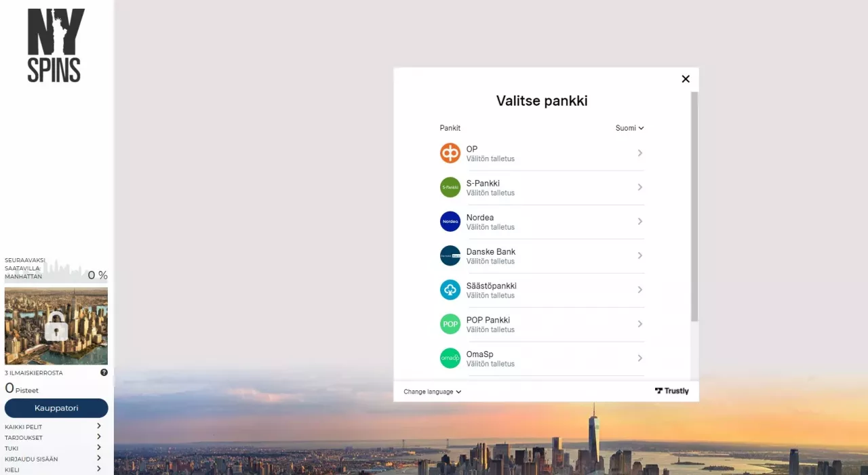Screen dimensions: 868x475
Task: Click the chevron on the POP Pankki row
Action: 640,324
